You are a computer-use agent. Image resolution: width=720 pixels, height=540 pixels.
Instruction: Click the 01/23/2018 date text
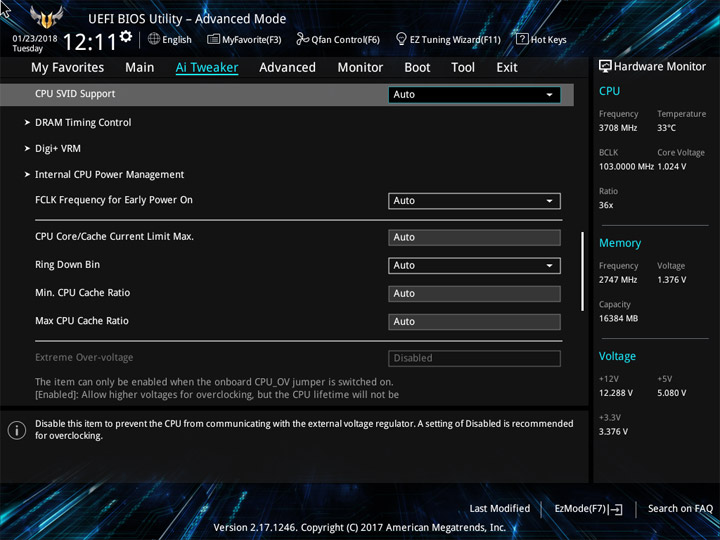(35, 38)
